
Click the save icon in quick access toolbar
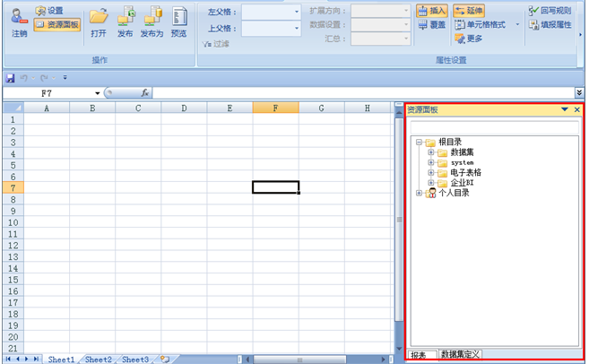(10, 78)
